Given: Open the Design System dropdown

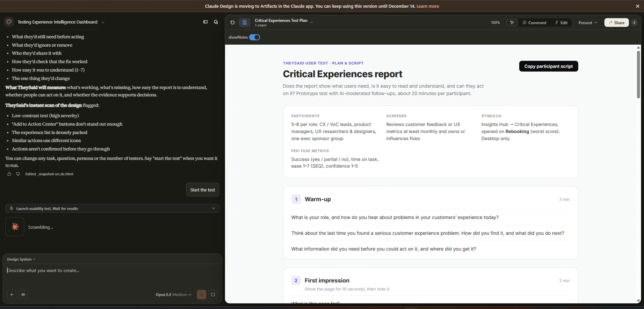Looking at the screenshot, I should [x=21, y=259].
